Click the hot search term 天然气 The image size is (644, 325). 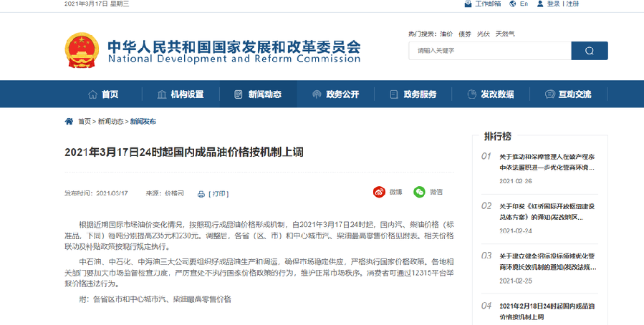tap(505, 34)
